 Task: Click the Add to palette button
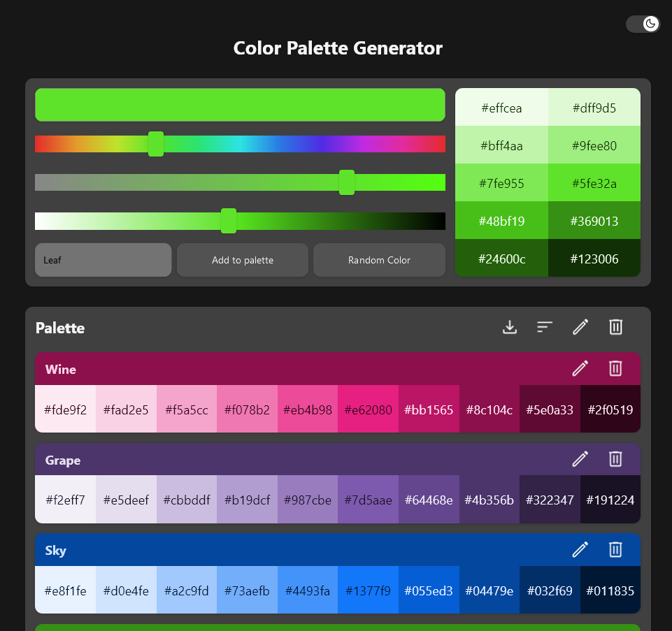[243, 260]
